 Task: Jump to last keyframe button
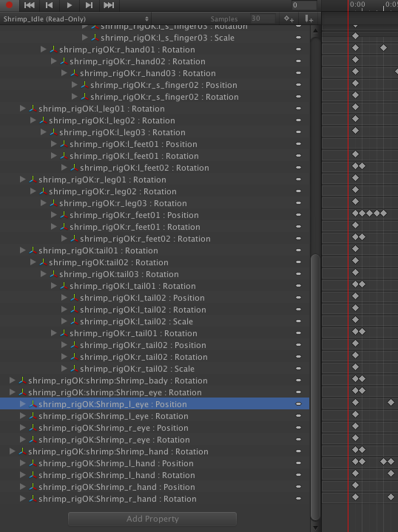(x=109, y=4)
